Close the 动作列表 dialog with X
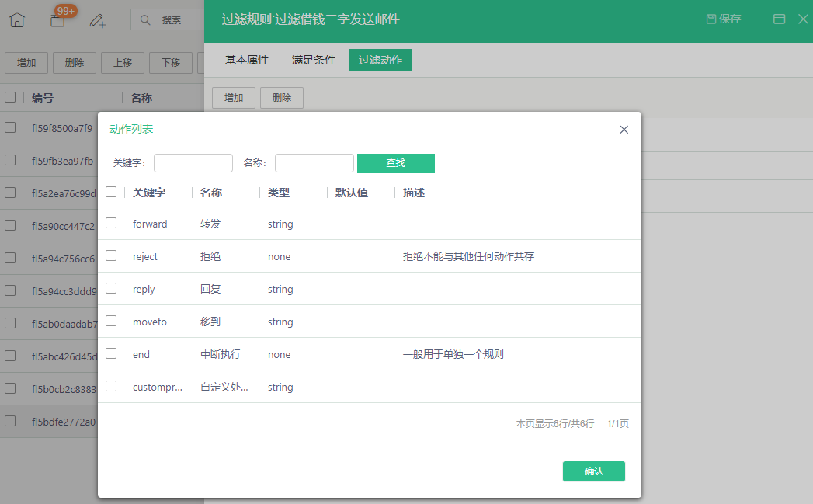This screenshot has width=813, height=504. pos(624,130)
